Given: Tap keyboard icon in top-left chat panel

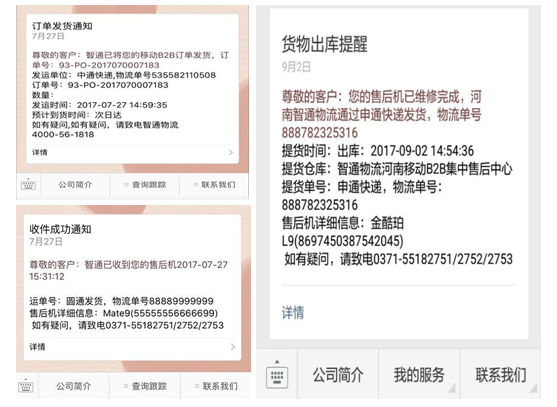Looking at the screenshot, I should click(28, 185).
